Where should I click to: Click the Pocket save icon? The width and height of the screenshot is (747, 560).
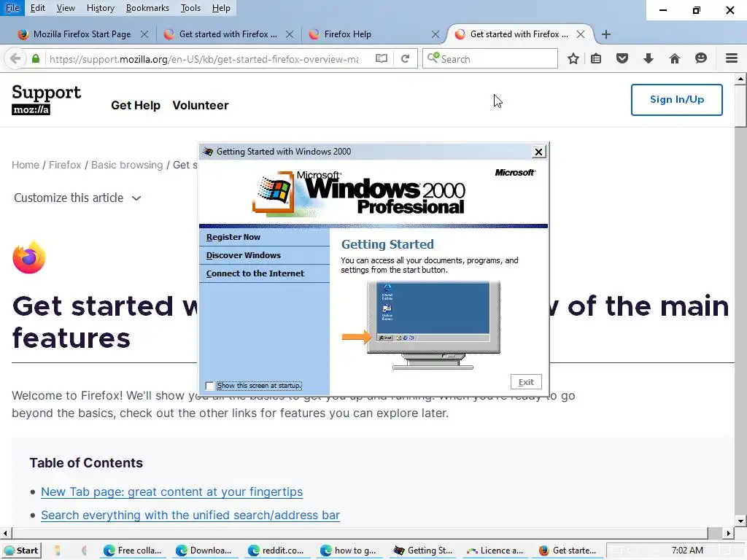[622, 58]
